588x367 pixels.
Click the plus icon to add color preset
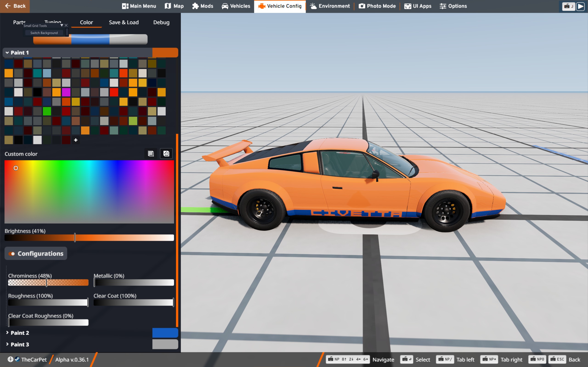(76, 140)
